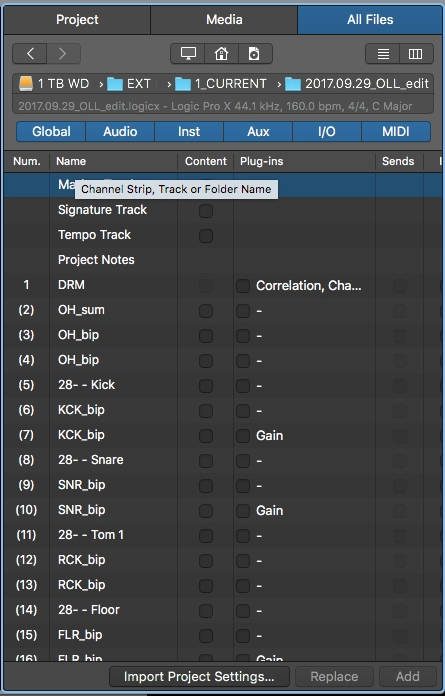
Task: Click Import Project Settings button
Action: [x=199, y=676]
